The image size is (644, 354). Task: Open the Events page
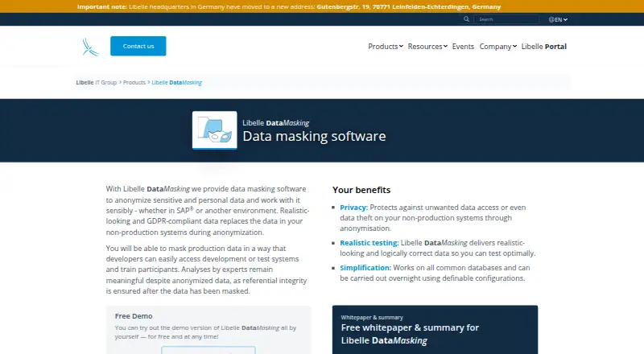pyautogui.click(x=463, y=47)
